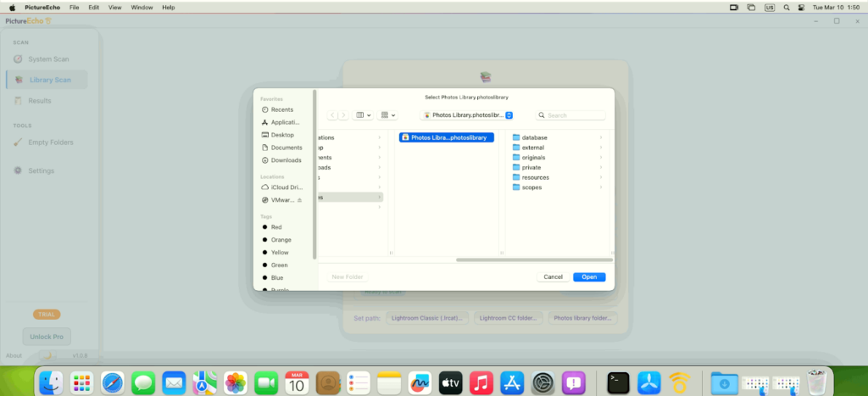Select the database folder
This screenshot has height=396, width=868.
tap(534, 137)
